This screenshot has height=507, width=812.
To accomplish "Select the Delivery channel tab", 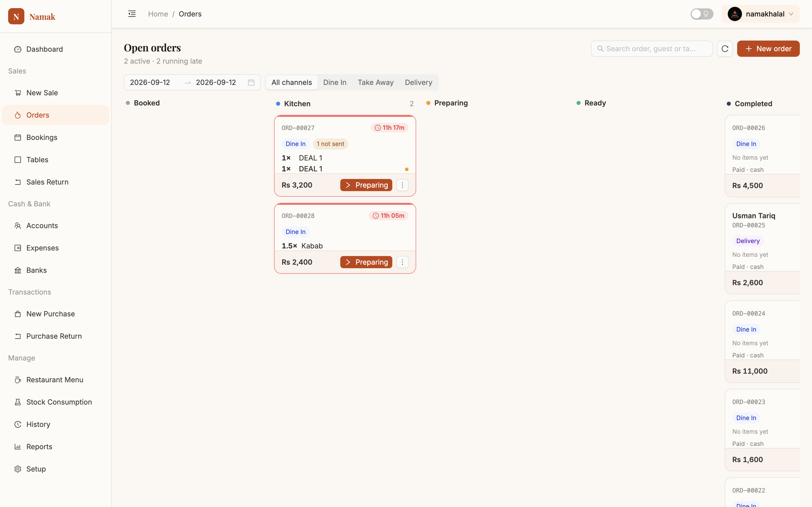I will pos(418,82).
